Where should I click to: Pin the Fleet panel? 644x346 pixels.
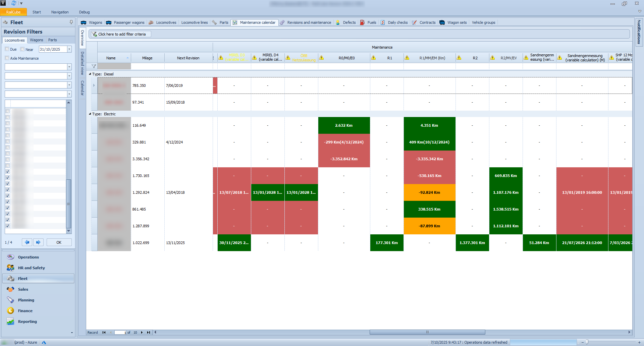point(71,22)
